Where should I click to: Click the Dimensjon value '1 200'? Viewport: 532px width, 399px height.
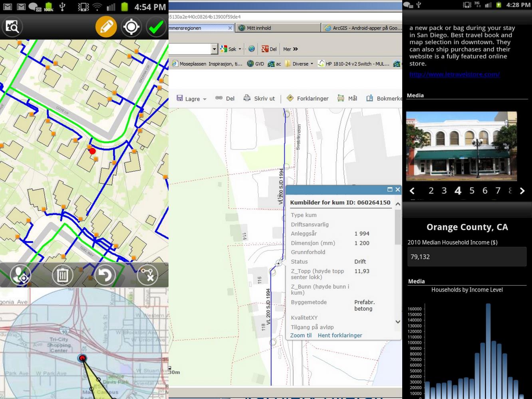pos(362,243)
